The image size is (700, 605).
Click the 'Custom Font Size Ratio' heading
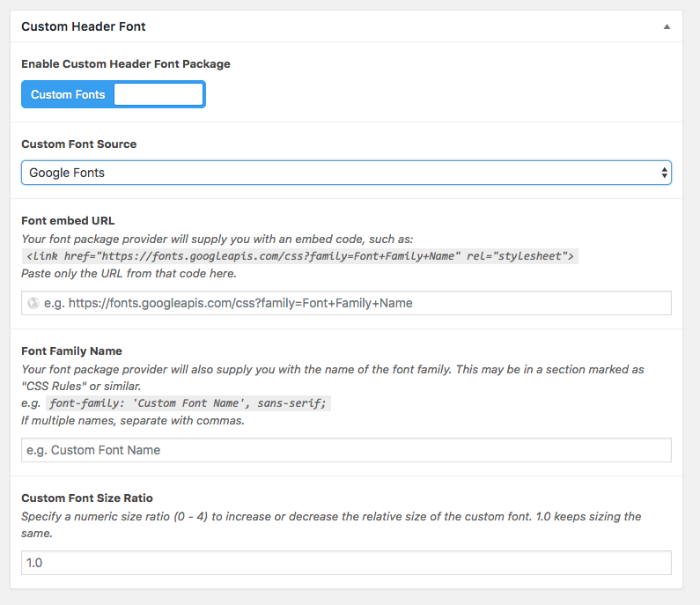[87, 498]
